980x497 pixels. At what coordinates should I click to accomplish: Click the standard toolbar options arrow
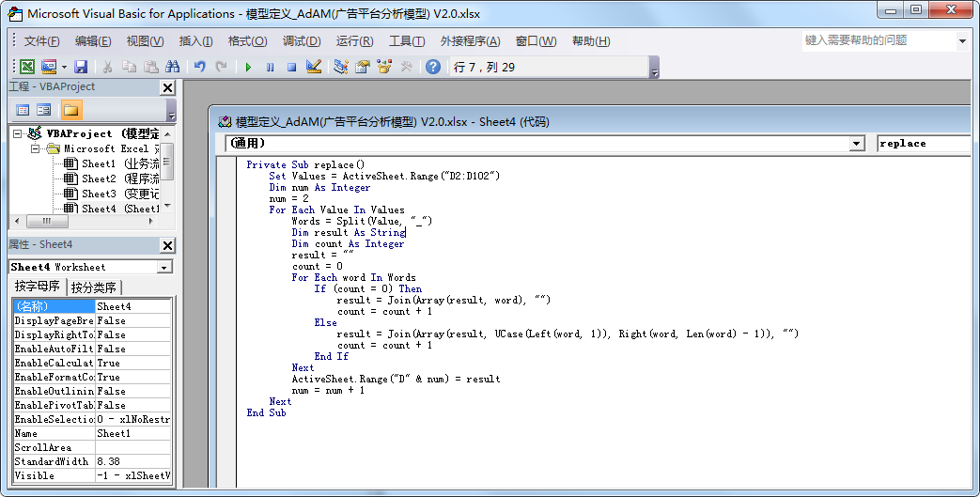click(x=654, y=68)
